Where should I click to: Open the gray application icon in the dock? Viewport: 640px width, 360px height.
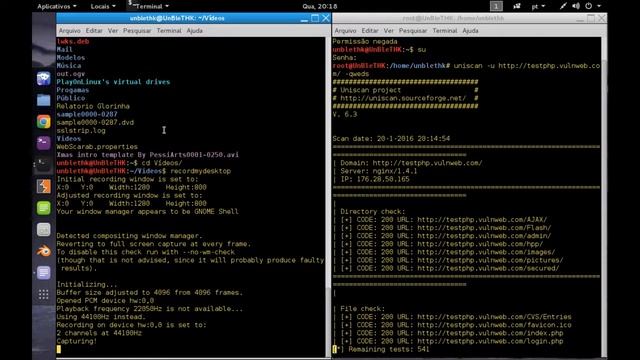tap(43, 229)
